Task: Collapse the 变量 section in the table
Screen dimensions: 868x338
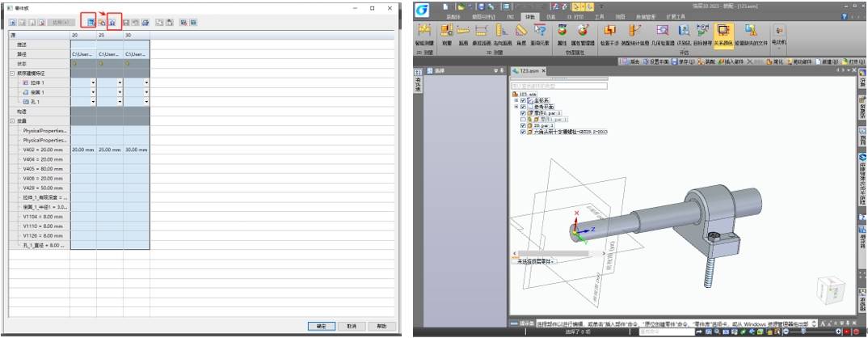Action: coord(12,120)
